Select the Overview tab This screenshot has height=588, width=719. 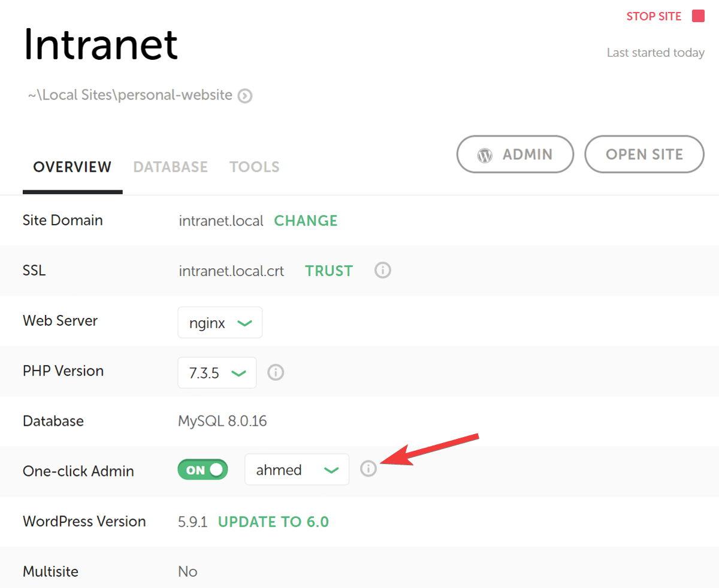[72, 167]
